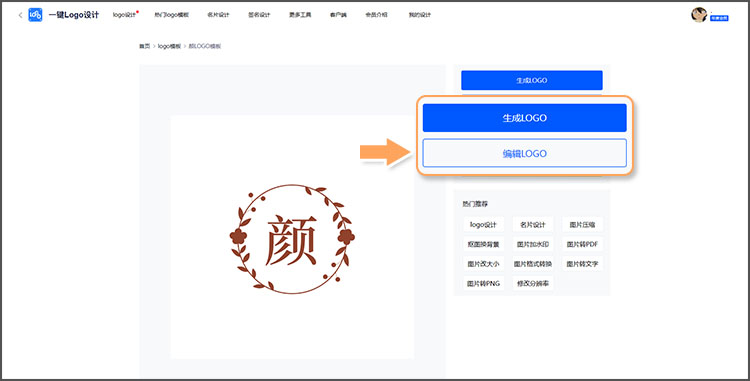Click the blue membership badge beside avatar
This screenshot has width=750, height=381.
tap(719, 18)
